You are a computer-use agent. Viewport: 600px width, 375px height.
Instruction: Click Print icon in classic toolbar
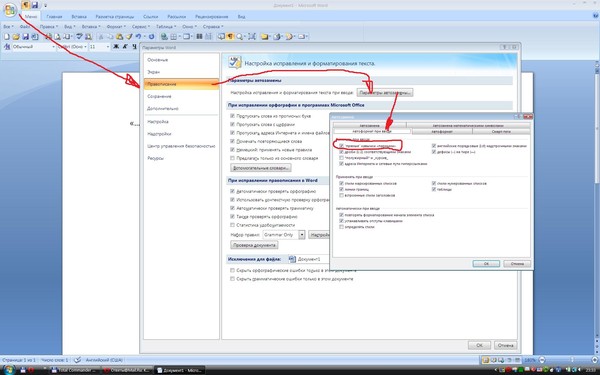[48, 37]
